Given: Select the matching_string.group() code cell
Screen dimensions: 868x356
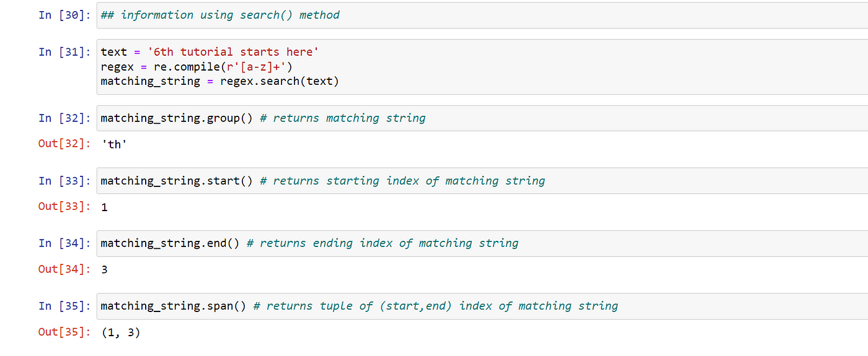Looking at the screenshot, I should [x=482, y=118].
